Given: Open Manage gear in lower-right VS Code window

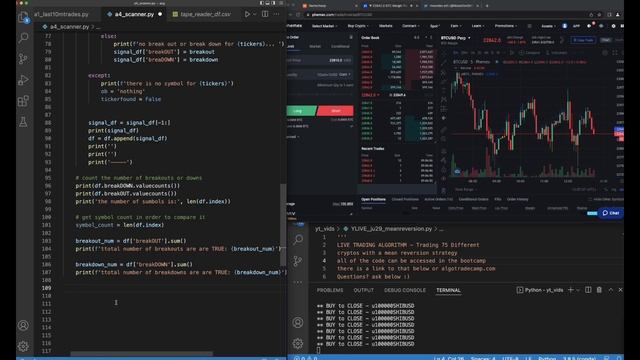Looking at the screenshot, I should pos(298,343).
